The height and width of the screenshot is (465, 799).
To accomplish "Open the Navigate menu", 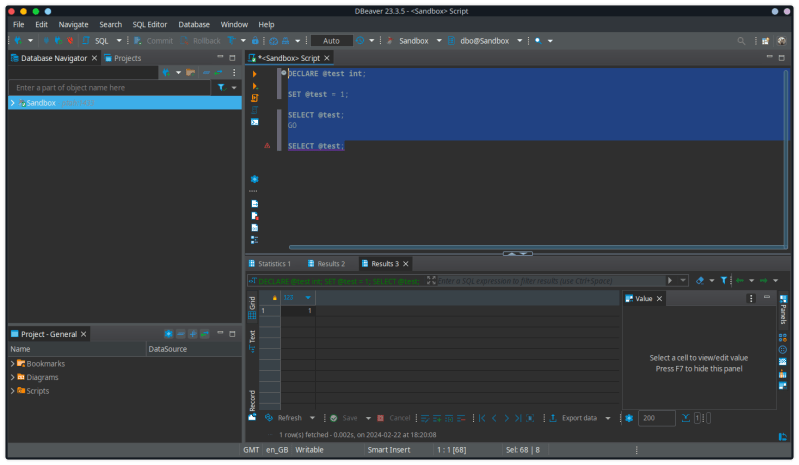I will (x=73, y=24).
